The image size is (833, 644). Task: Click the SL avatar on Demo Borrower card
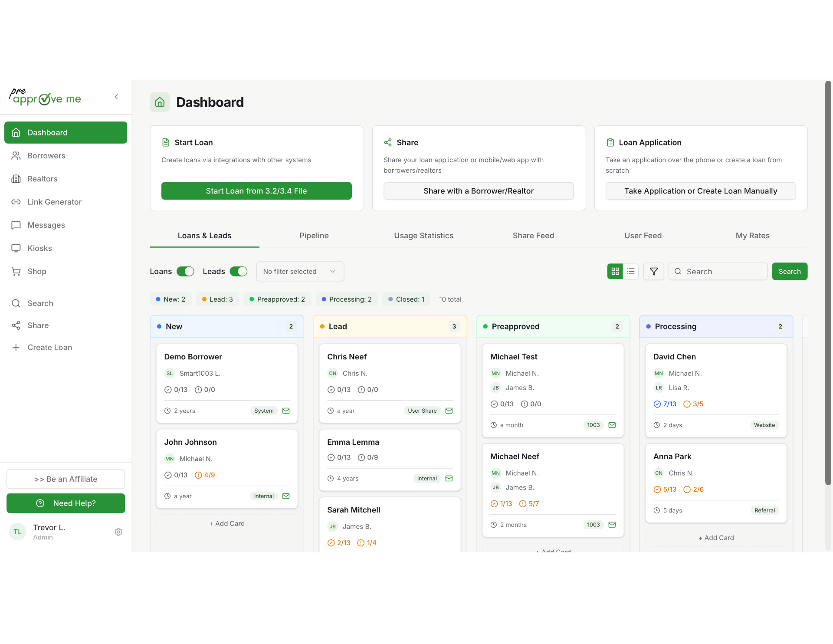pyautogui.click(x=170, y=373)
